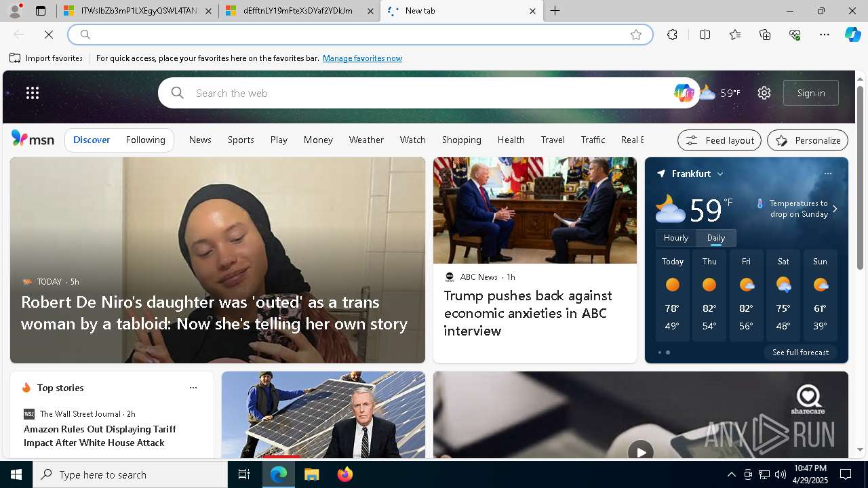The image size is (868, 488).
Task: Click the msn logo
Action: coord(33,139)
